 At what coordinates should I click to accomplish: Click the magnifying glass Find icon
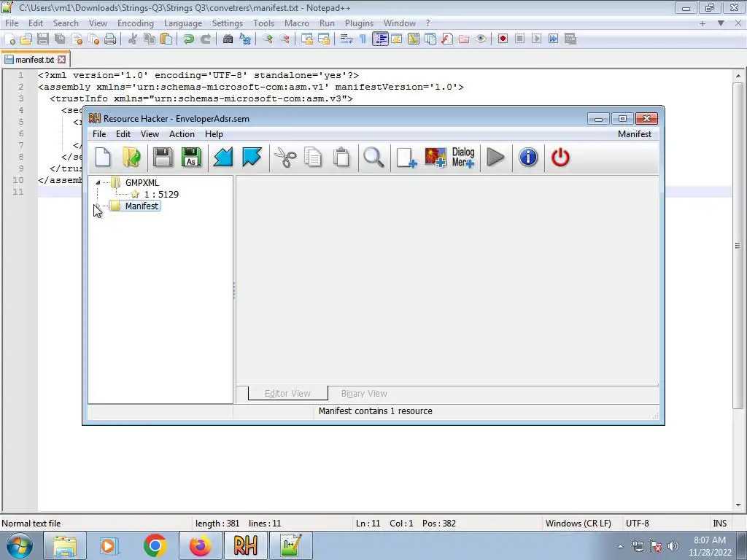(373, 157)
